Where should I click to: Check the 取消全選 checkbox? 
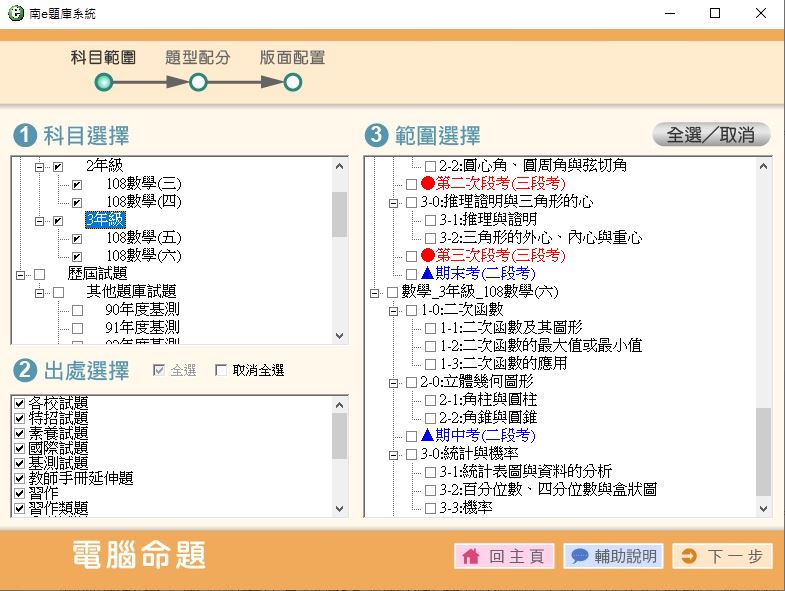(x=222, y=371)
